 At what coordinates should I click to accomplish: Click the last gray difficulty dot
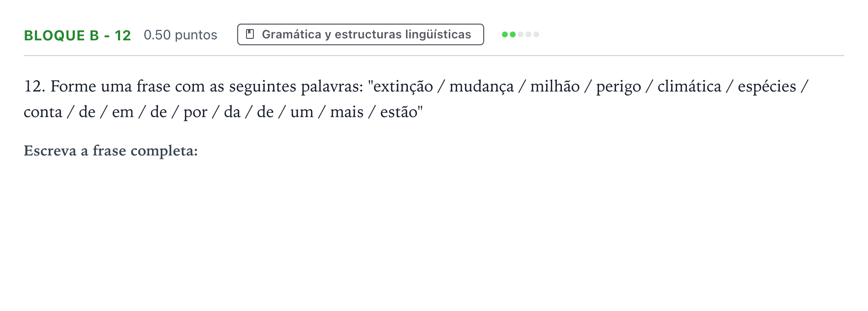[x=536, y=34]
